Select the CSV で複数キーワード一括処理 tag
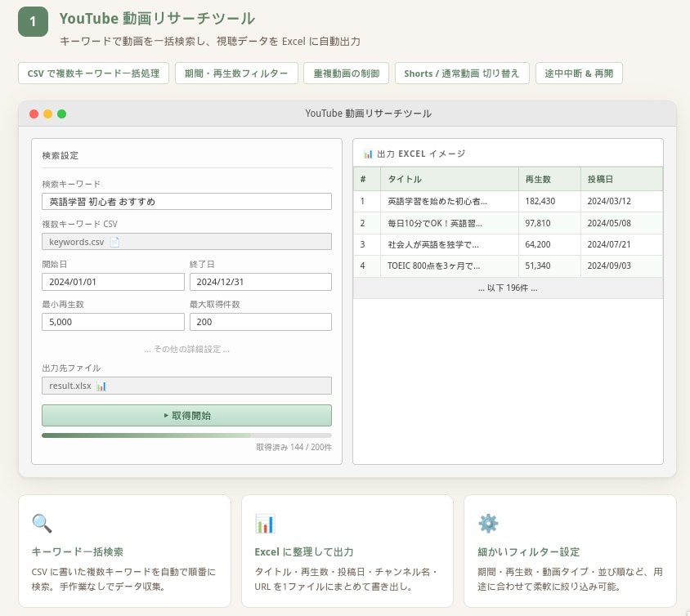This screenshot has height=616, width=690. coord(93,74)
